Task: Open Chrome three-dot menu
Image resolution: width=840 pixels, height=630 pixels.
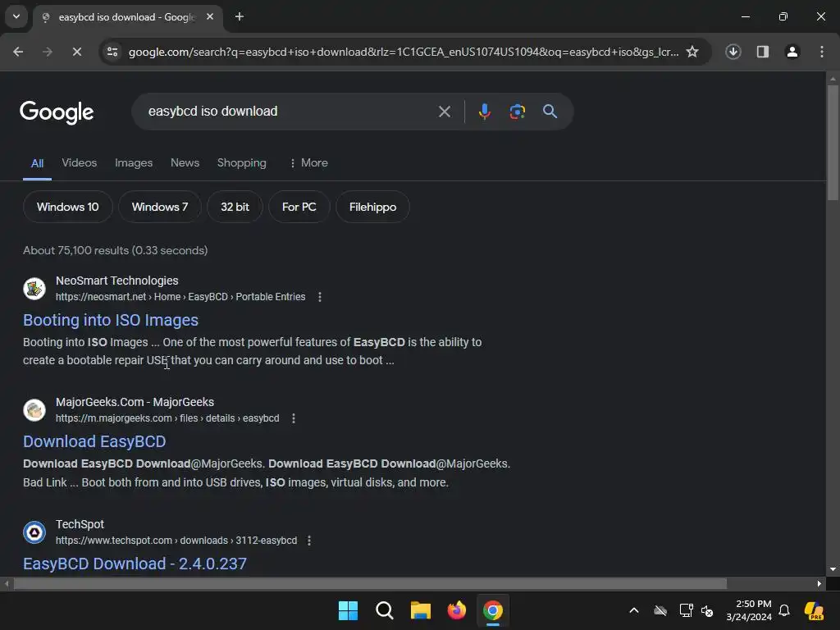Action: [x=822, y=52]
